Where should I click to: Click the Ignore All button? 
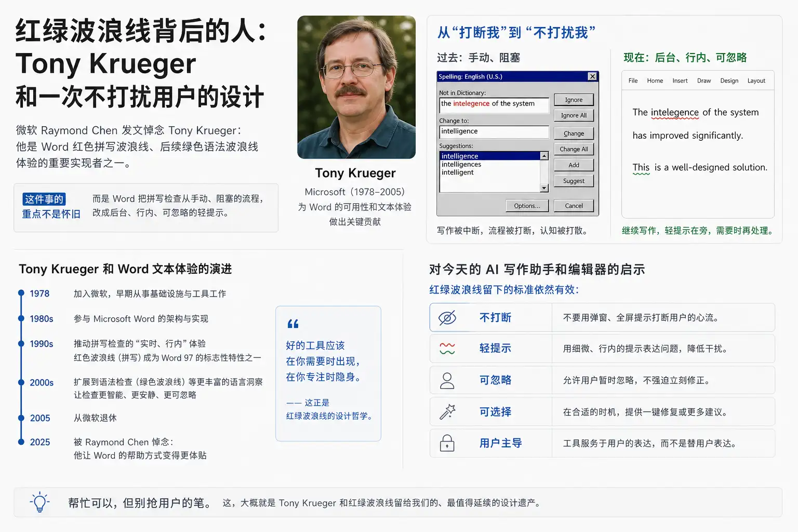click(x=574, y=115)
